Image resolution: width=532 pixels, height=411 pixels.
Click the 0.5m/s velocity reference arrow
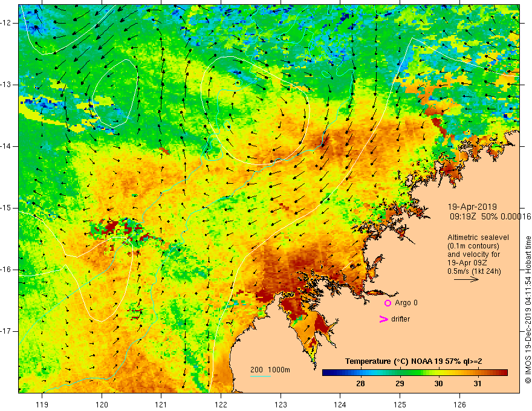(466, 279)
